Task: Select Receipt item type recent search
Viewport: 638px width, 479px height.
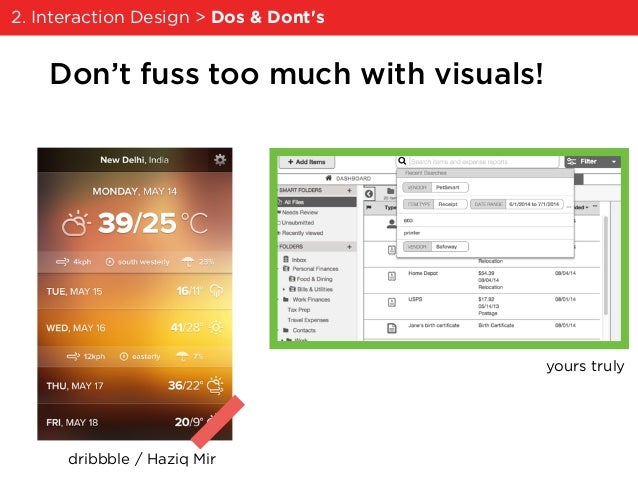Action: (435, 204)
